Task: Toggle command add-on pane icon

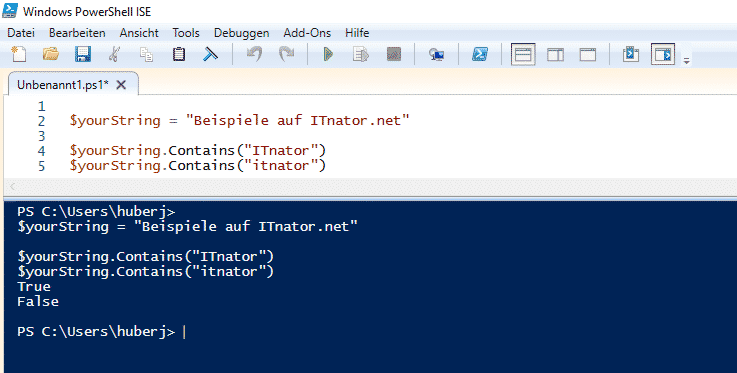Action: 663,54
